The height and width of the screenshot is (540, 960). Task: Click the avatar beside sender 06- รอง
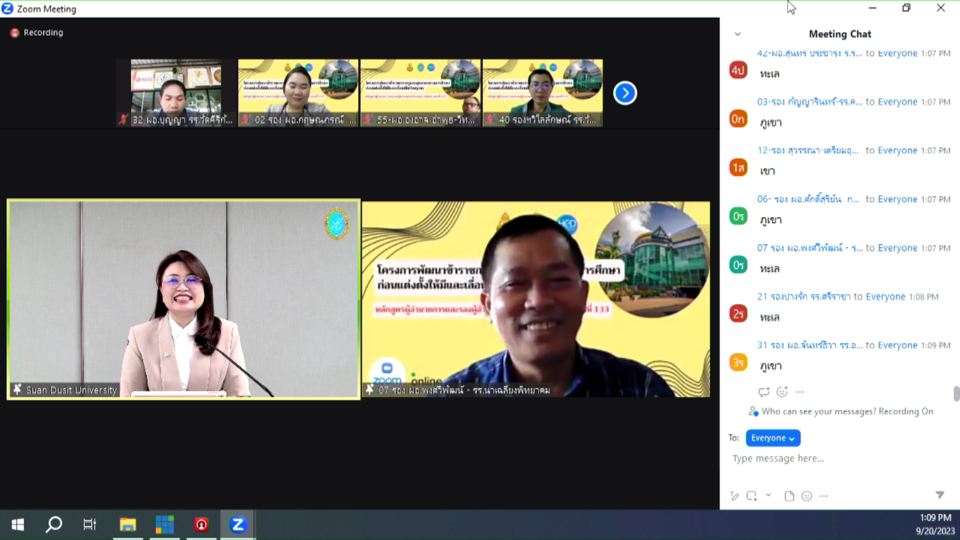(738, 216)
